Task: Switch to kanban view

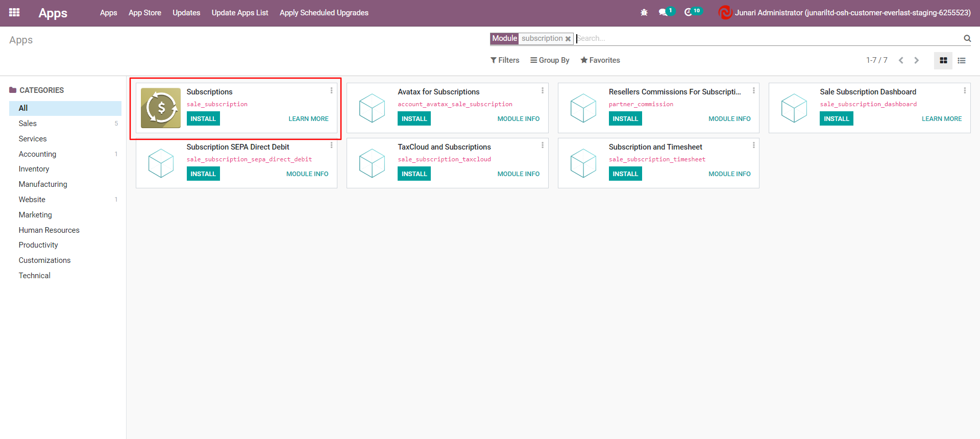Action: [943, 60]
